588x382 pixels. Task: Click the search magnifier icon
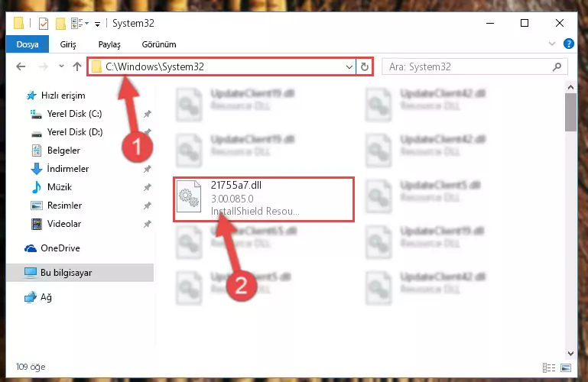[557, 66]
